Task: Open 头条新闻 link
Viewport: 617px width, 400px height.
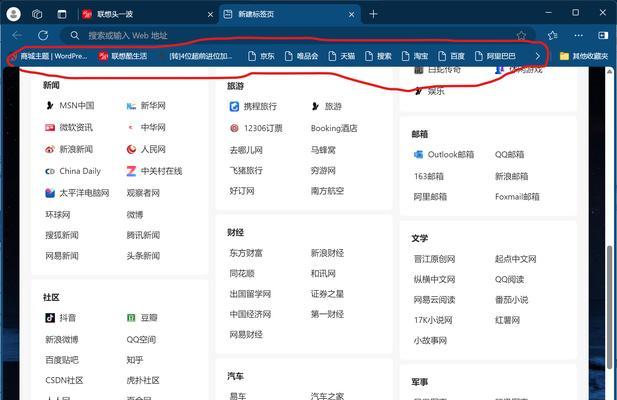Action: pos(143,256)
